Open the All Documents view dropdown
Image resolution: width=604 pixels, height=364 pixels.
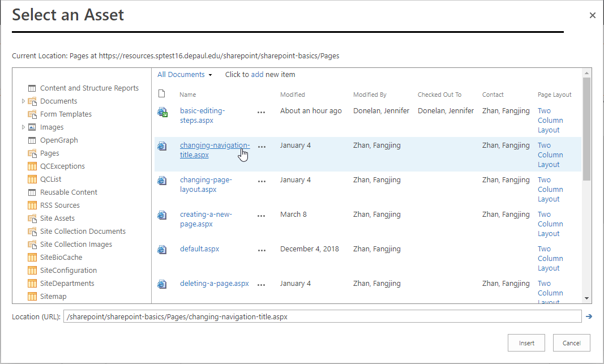pyautogui.click(x=185, y=75)
